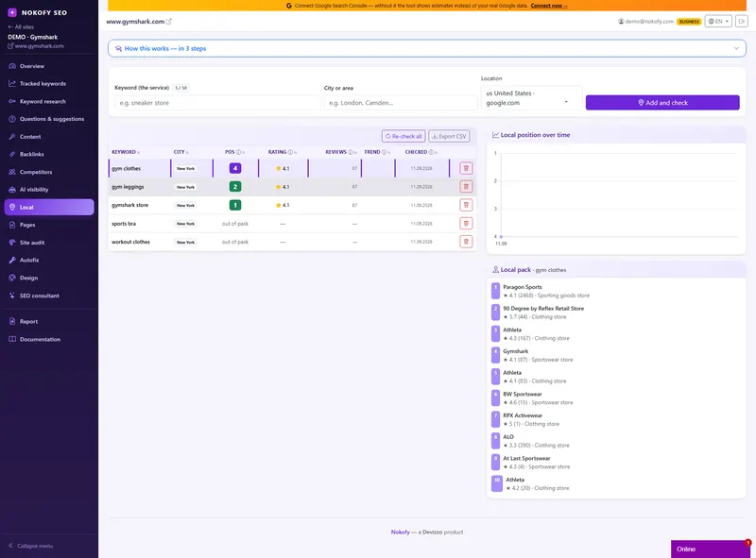Open the Backlinks section

(49, 154)
